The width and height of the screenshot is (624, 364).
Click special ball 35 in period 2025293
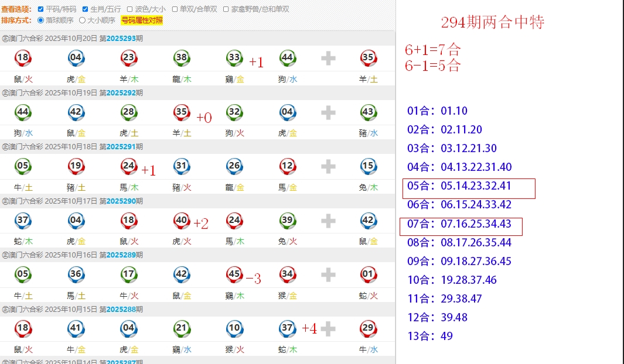click(368, 57)
